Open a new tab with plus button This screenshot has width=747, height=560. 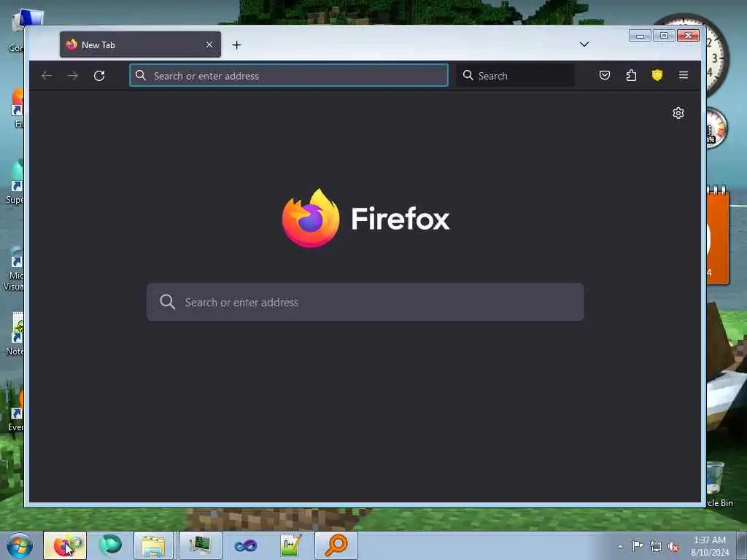point(236,44)
